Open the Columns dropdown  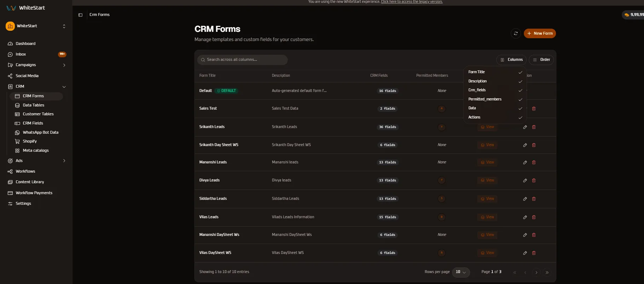click(511, 60)
